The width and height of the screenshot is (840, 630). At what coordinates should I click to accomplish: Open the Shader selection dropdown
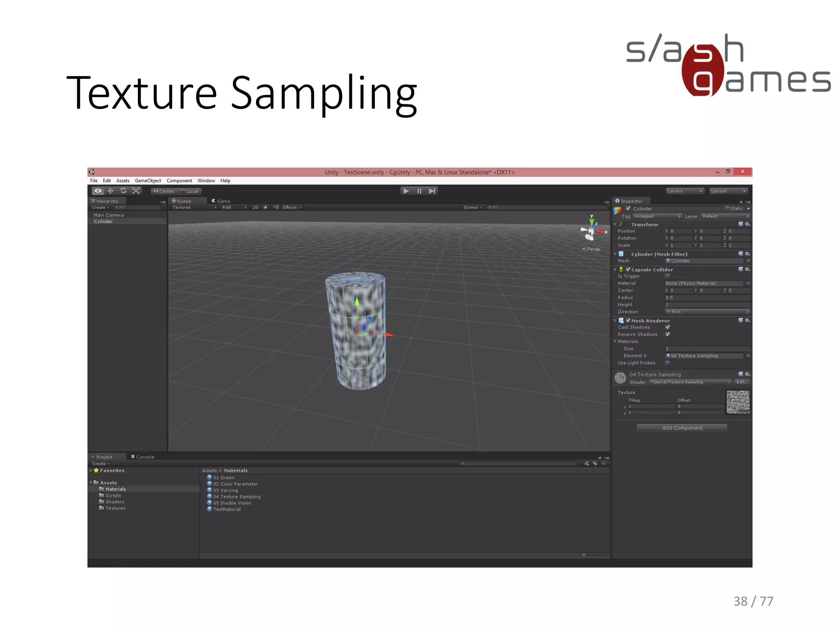click(x=691, y=382)
